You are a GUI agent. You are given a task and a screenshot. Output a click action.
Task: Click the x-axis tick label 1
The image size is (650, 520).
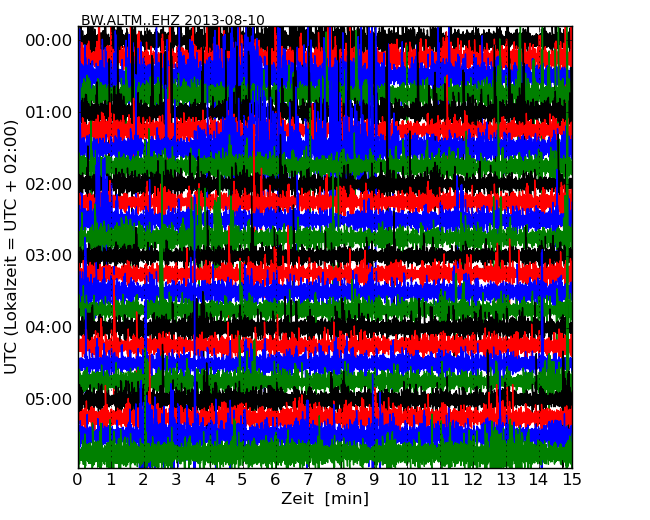tap(111, 479)
